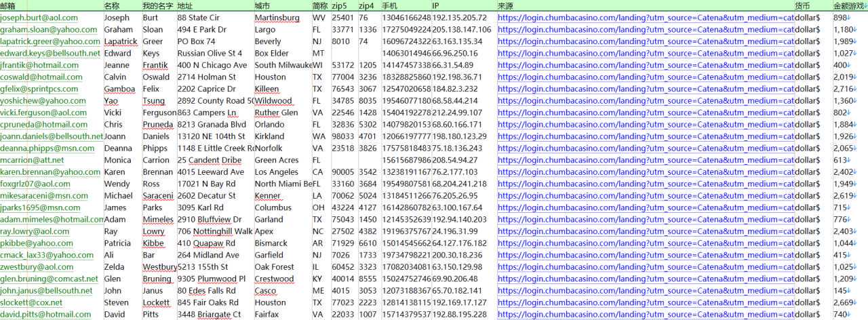Select the 名称 header cell
Viewport: 868px width, 320px height.
112,5
